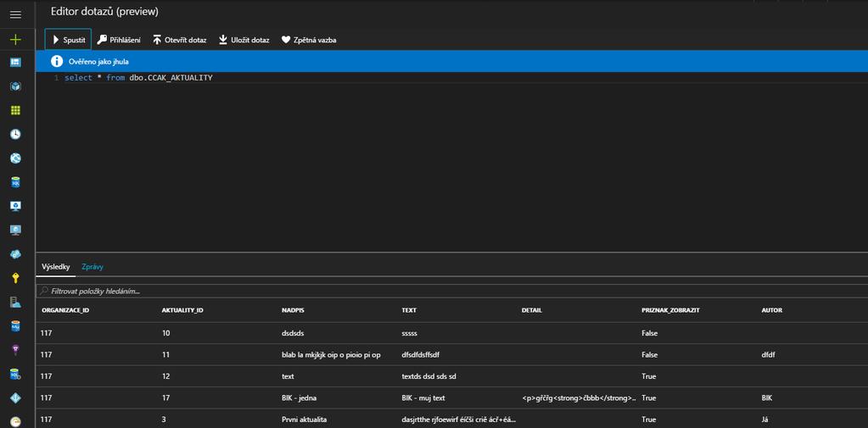Open All resources green grid icon
The width and height of the screenshot is (868, 428).
15,110
